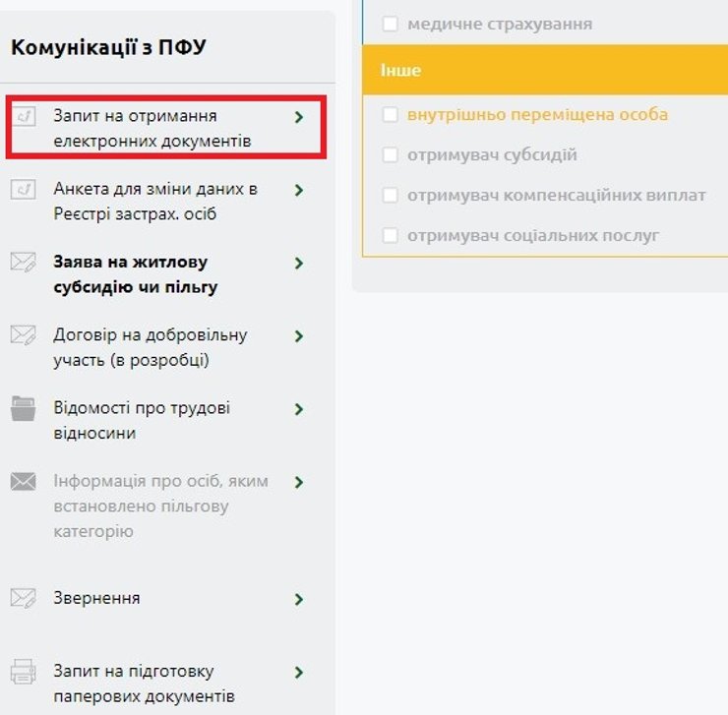Click the printer icon next to Запит на підготовку паперових документів
Screen dimensions: 728x715
coord(24,673)
